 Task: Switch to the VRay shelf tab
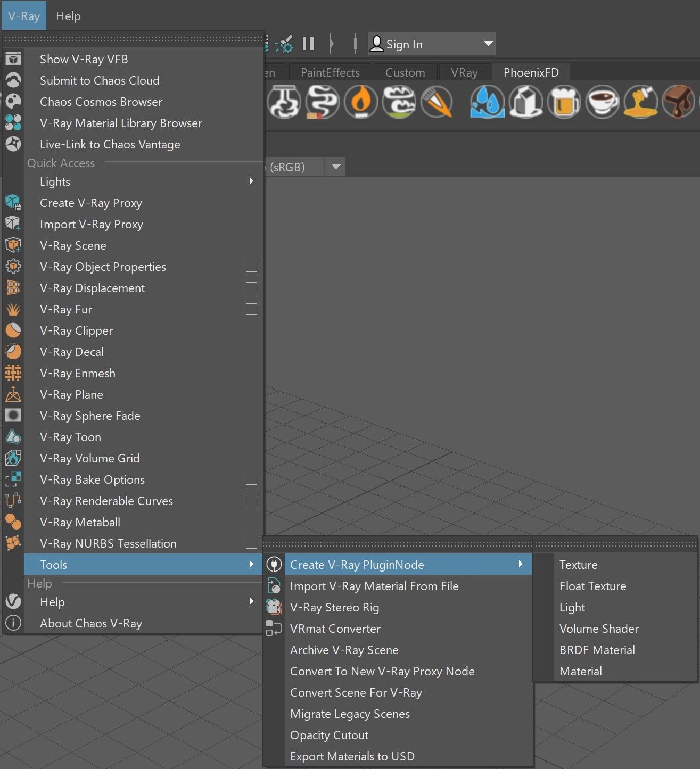[x=464, y=72]
